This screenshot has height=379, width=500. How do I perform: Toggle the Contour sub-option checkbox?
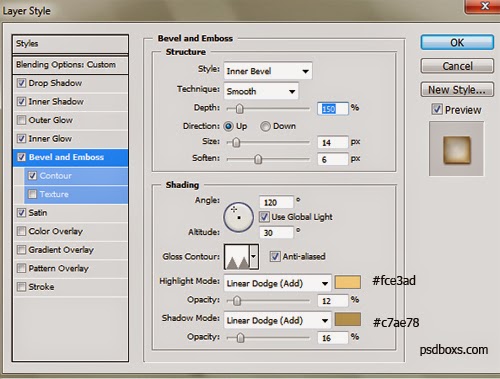[32, 176]
